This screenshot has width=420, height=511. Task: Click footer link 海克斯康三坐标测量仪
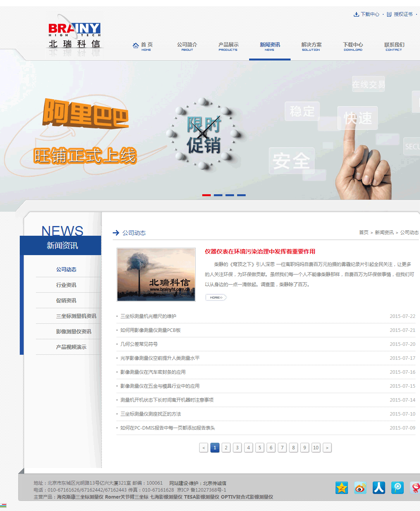(80, 497)
